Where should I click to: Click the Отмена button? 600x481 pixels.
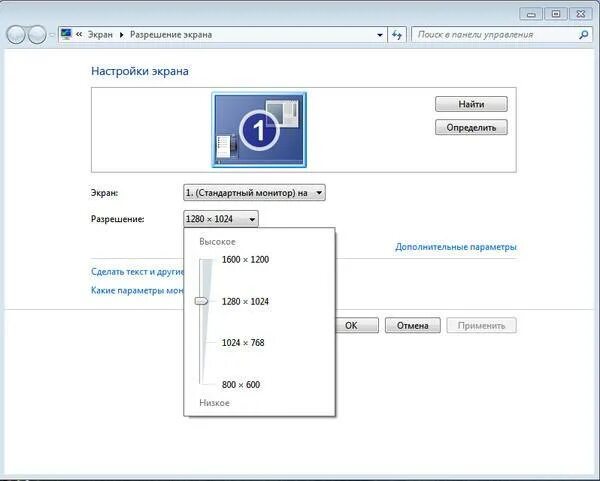pyautogui.click(x=412, y=326)
